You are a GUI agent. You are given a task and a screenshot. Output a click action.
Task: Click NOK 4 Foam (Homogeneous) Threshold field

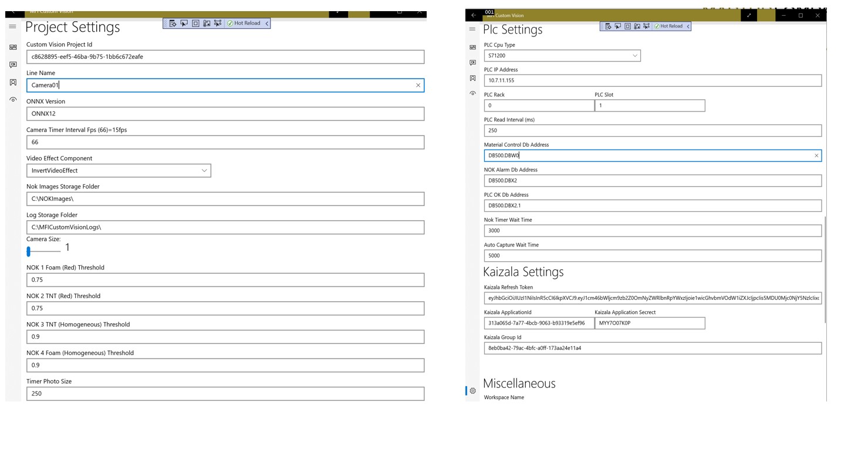tap(225, 365)
